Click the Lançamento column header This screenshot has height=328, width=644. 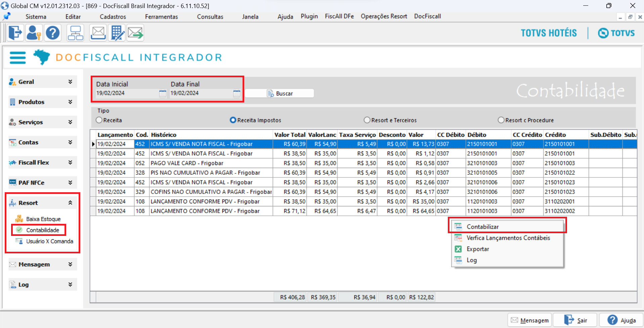pyautogui.click(x=115, y=135)
